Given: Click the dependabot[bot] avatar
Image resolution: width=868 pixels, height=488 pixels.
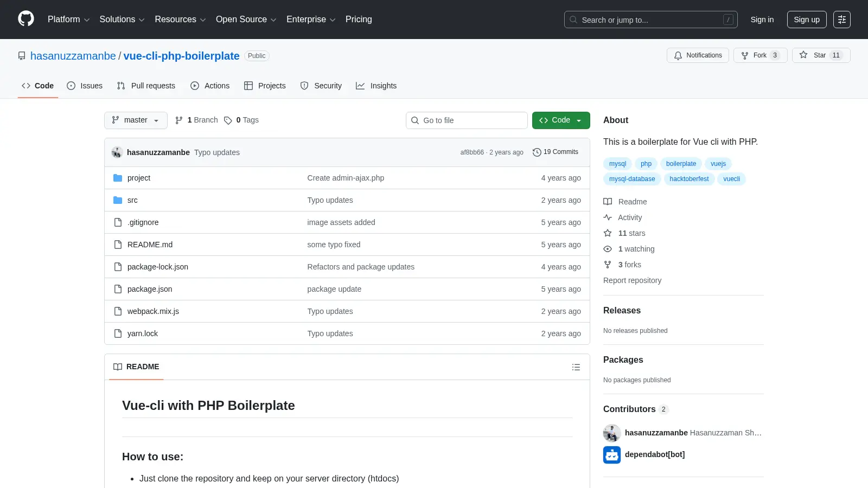Looking at the screenshot, I should [x=612, y=455].
